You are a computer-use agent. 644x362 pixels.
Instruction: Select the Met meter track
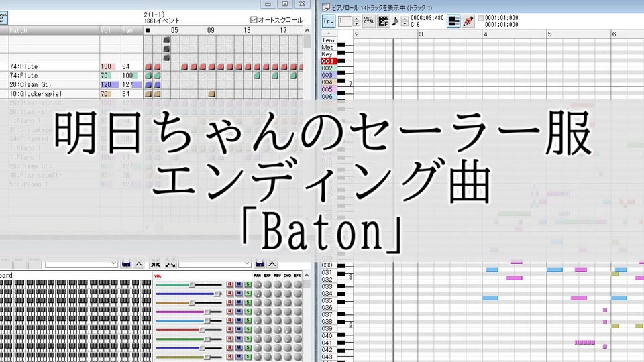pyautogui.click(x=329, y=47)
